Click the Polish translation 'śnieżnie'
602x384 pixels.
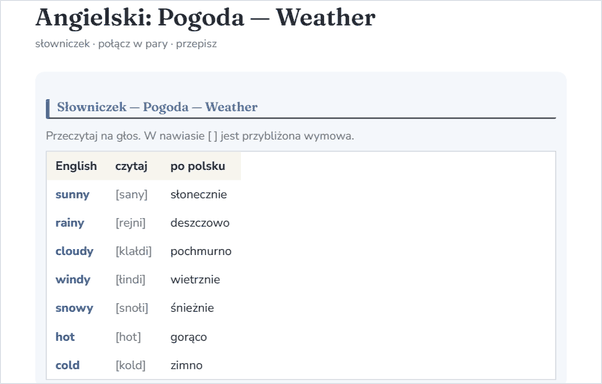(192, 308)
